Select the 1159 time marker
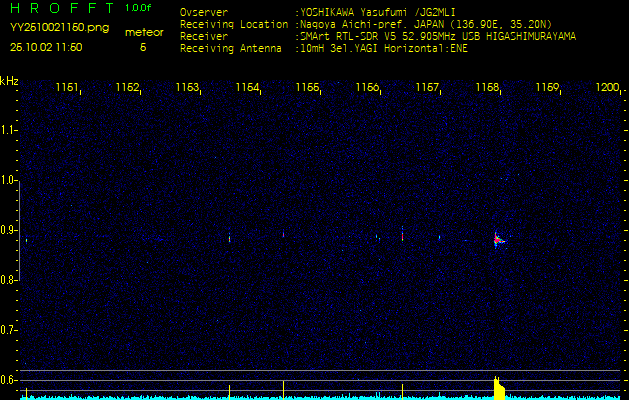 [x=547, y=88]
